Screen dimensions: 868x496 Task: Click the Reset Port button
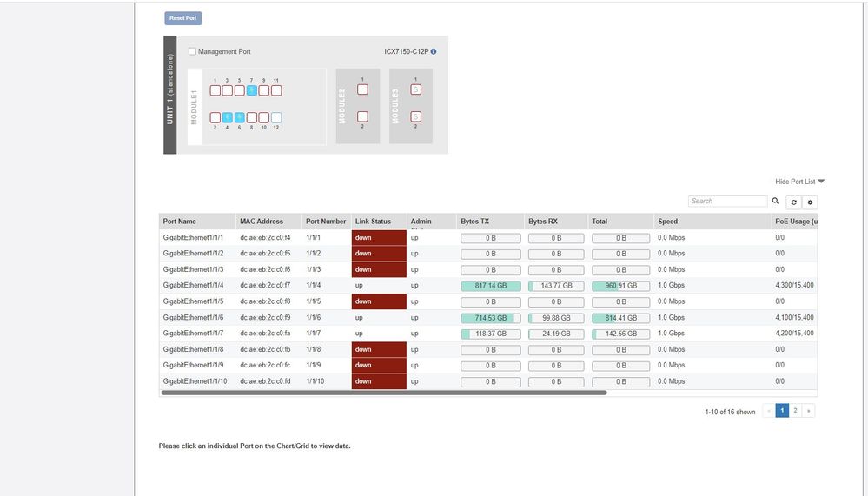pos(182,18)
